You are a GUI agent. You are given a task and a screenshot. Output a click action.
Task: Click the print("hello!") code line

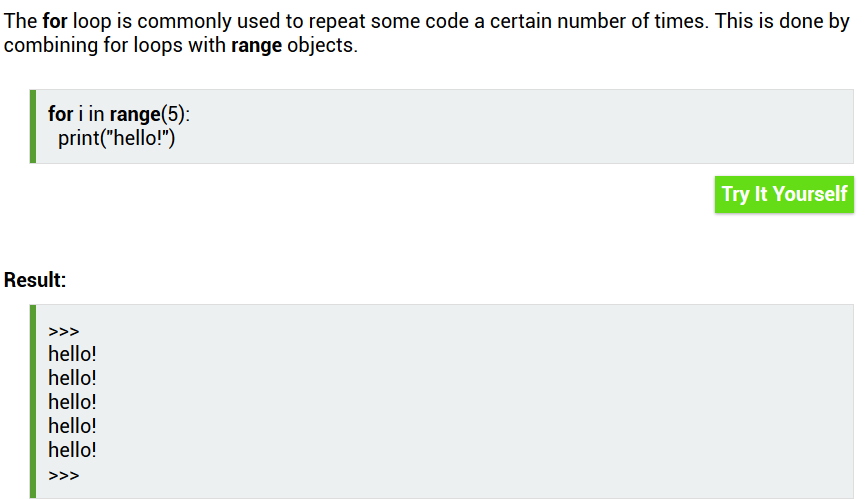tap(116, 138)
